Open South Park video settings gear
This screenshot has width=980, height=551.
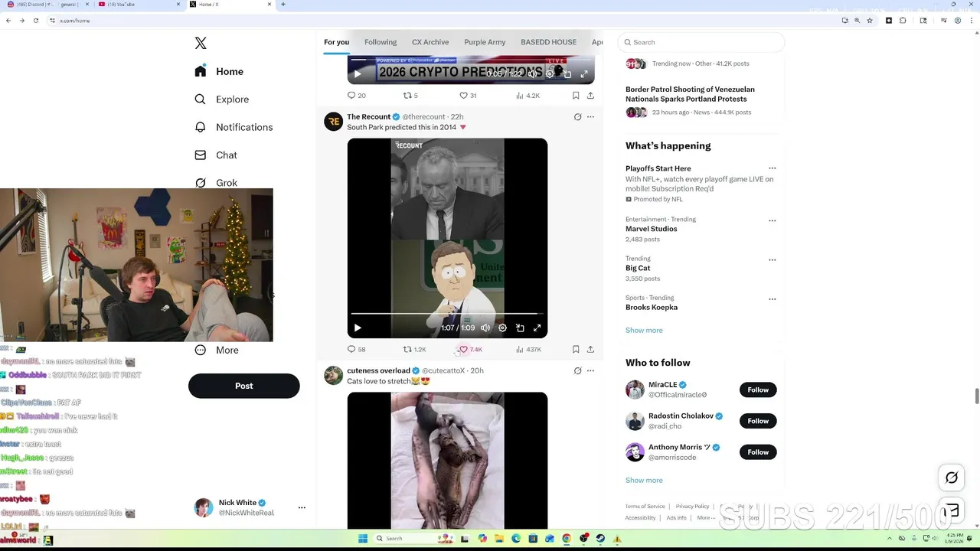(x=502, y=328)
